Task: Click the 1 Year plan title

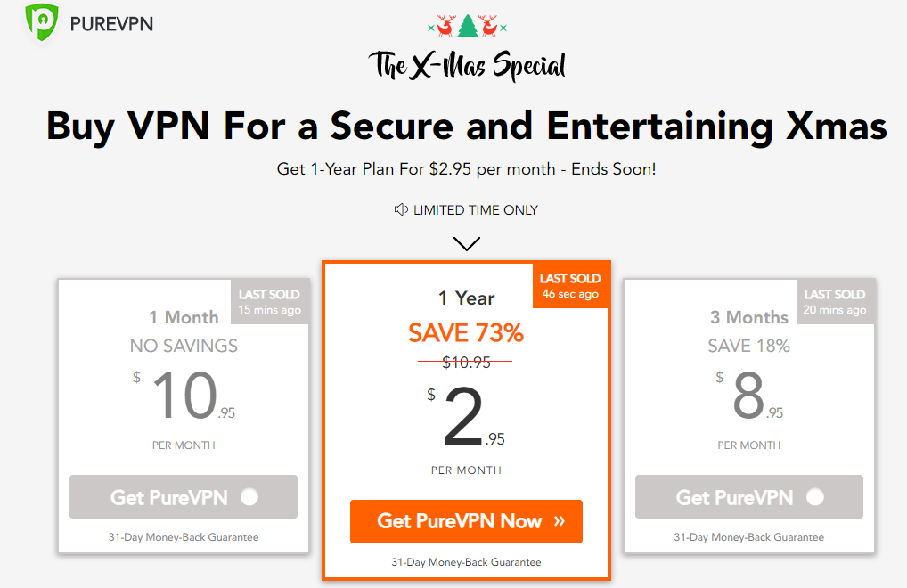Action: coord(467,298)
